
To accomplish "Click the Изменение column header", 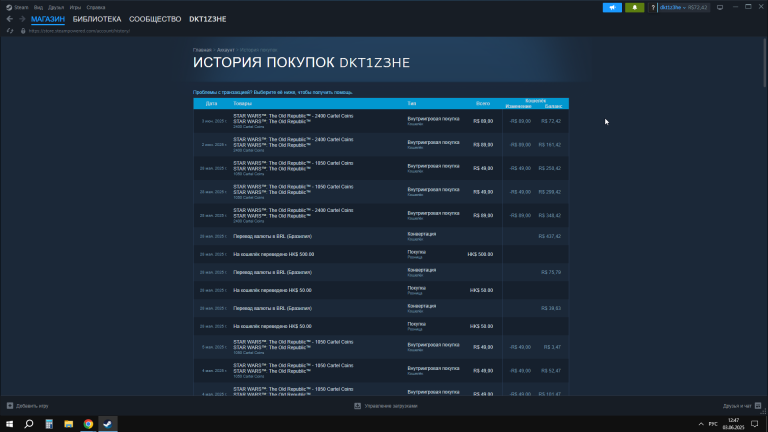I will [x=518, y=106].
